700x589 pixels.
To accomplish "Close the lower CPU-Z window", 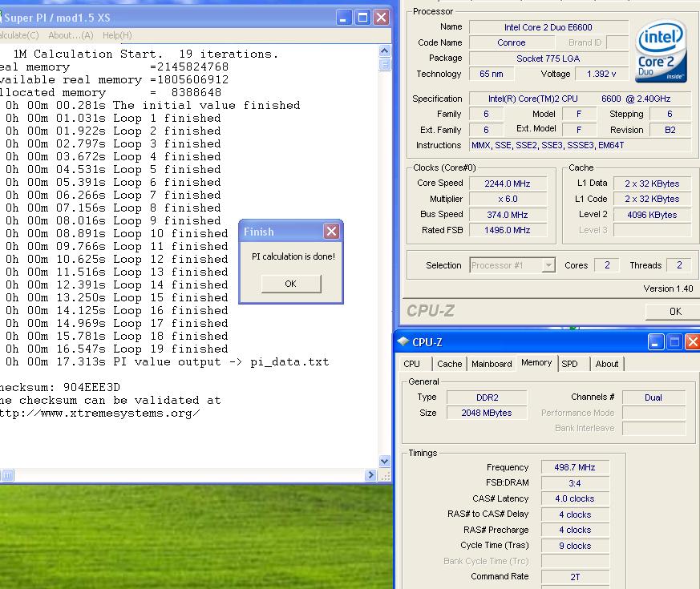I will tap(693, 342).
